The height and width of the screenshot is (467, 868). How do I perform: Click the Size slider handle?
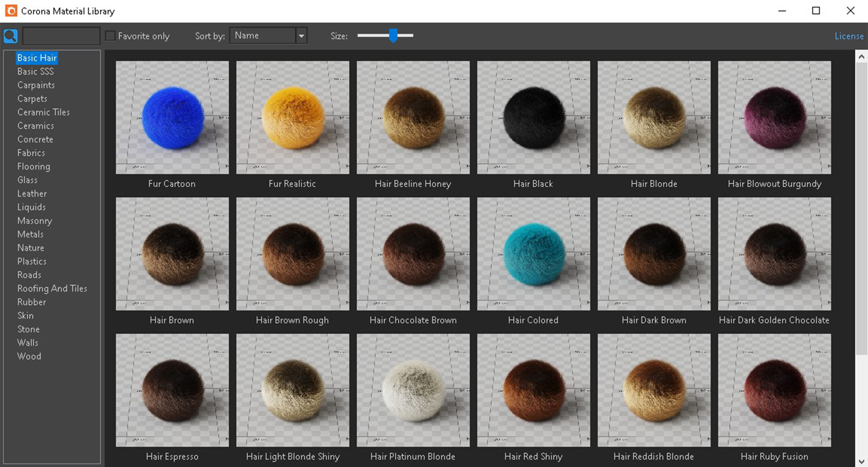click(x=393, y=36)
